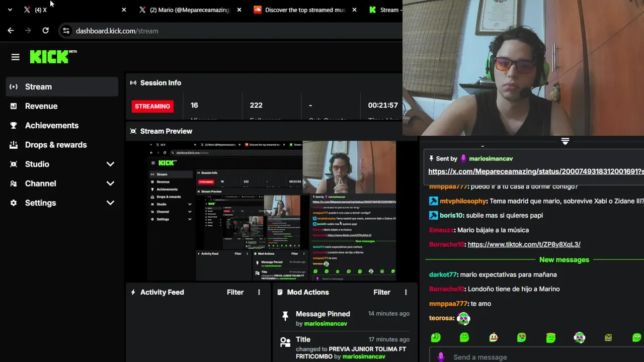644x362 pixels.
Task: Click the Message Pinned pin icon
Action: pyautogui.click(x=285, y=316)
